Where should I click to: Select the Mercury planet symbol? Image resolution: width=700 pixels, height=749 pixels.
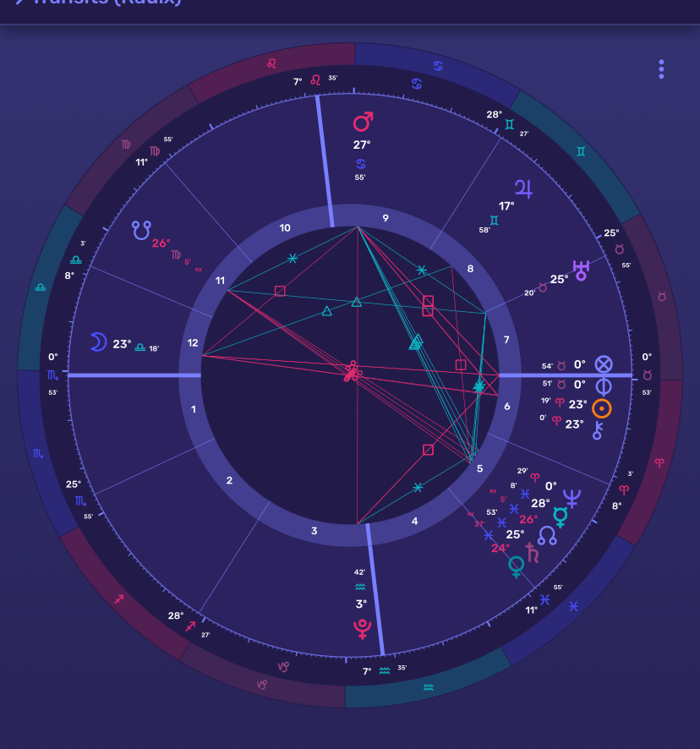tap(560, 517)
